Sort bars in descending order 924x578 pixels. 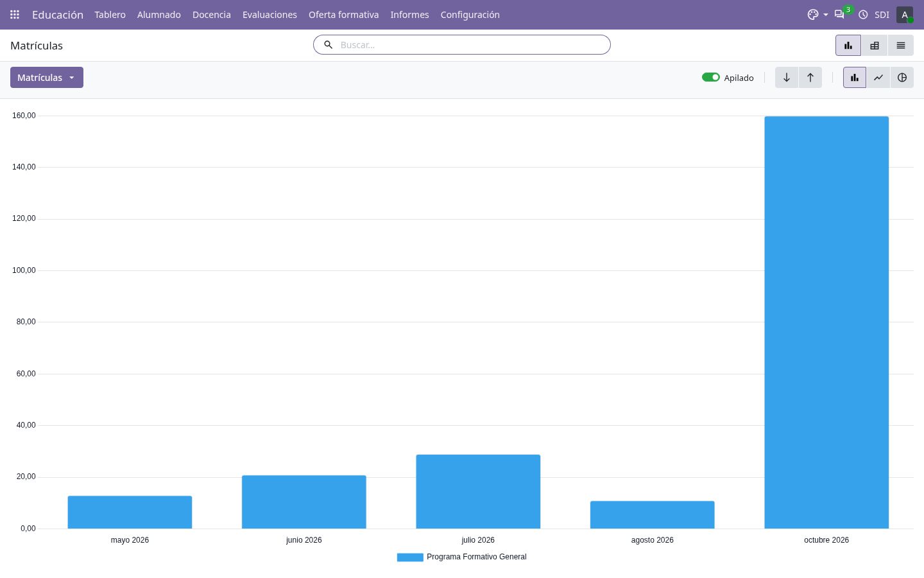point(787,78)
